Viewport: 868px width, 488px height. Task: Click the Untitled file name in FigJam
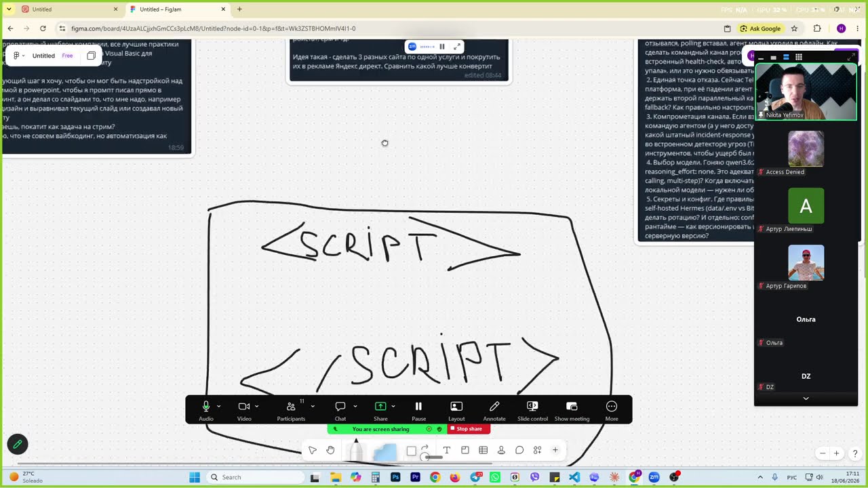pos(43,56)
